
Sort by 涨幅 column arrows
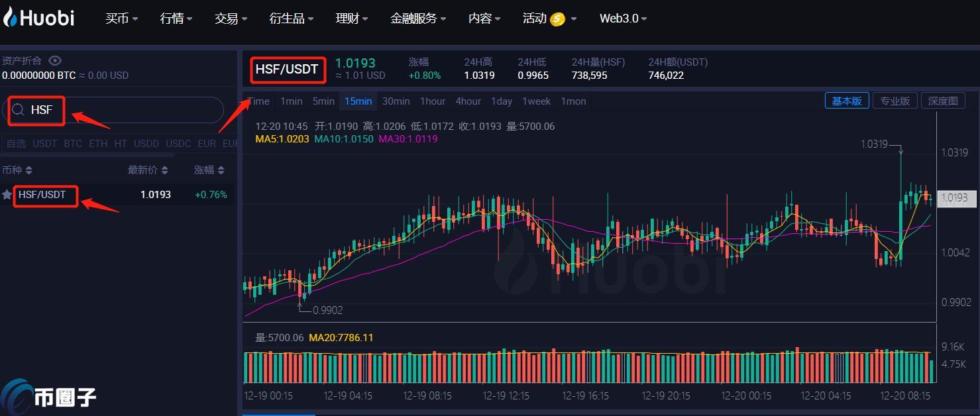pyautogui.click(x=222, y=170)
